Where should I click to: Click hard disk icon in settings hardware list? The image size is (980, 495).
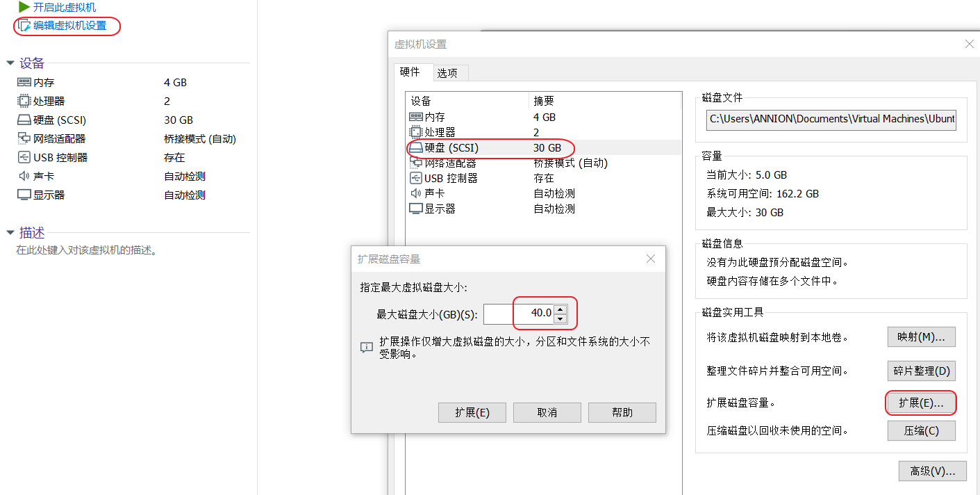pyautogui.click(x=416, y=147)
